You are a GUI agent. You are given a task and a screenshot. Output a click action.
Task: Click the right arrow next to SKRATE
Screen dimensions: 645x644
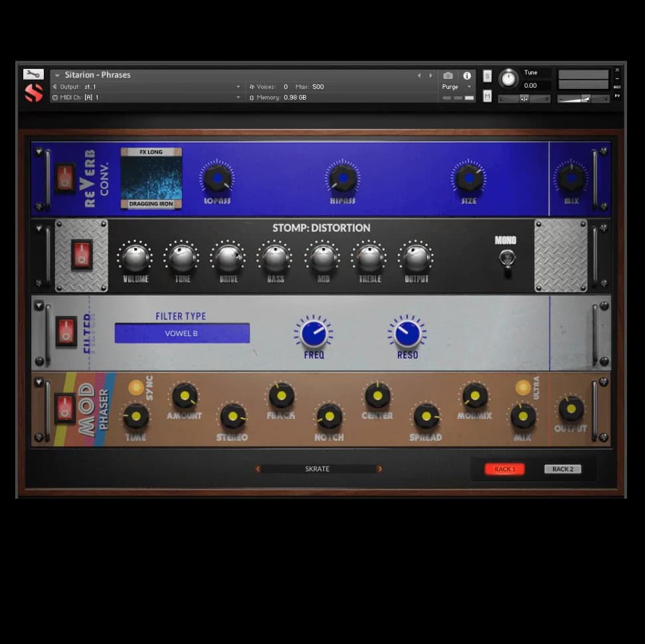[x=379, y=469]
